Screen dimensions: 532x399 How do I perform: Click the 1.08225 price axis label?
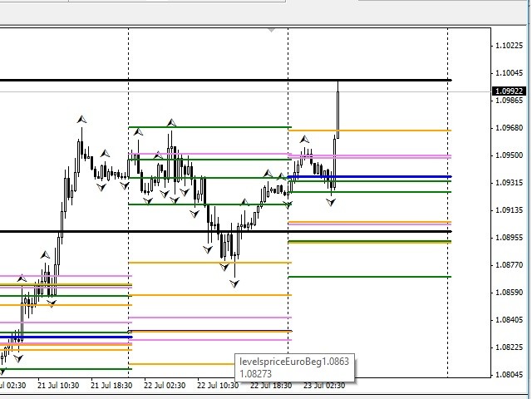click(509, 347)
